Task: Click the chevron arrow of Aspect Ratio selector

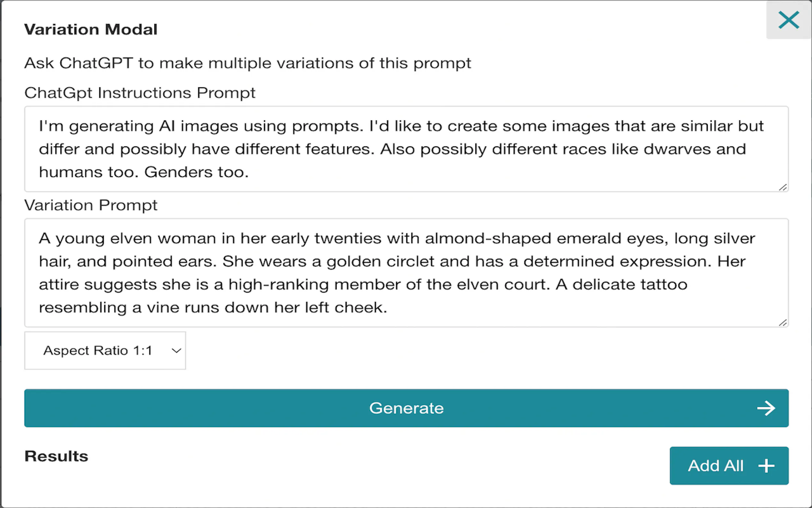Action: coord(176,351)
